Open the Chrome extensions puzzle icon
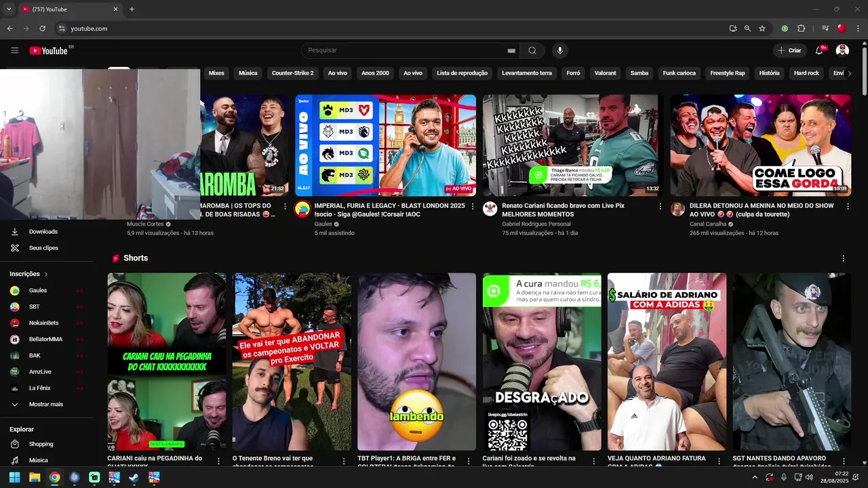The image size is (868, 488). (802, 28)
